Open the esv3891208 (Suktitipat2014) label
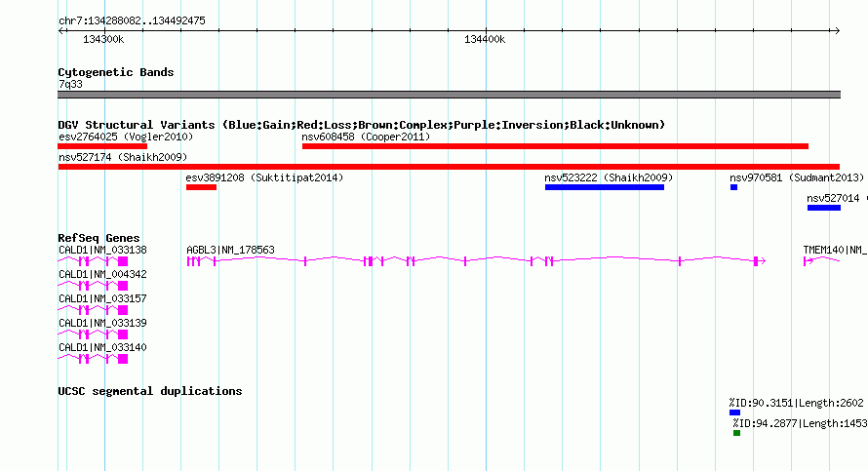This screenshot has height=471, width=868. (264, 177)
